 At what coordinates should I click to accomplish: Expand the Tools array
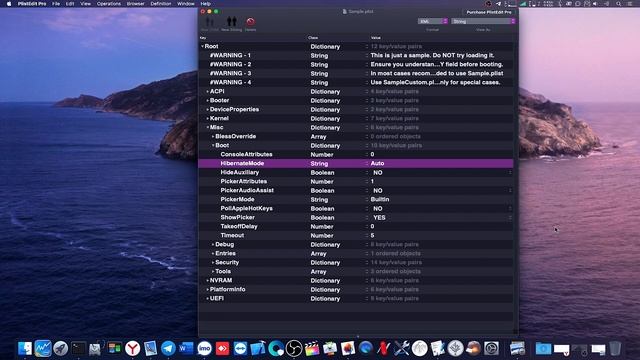[213, 271]
